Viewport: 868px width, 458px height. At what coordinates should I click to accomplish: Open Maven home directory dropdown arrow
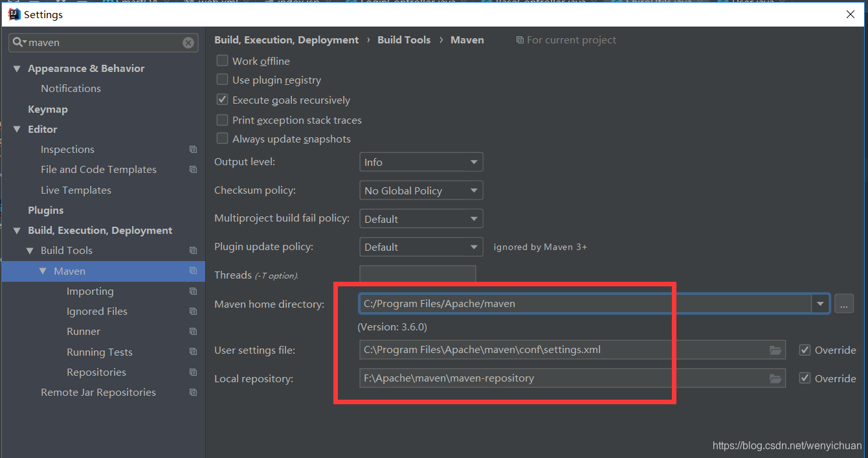point(821,304)
